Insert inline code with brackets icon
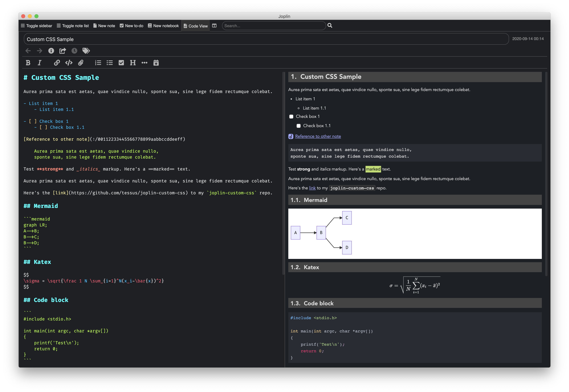The image size is (569, 392). (69, 63)
